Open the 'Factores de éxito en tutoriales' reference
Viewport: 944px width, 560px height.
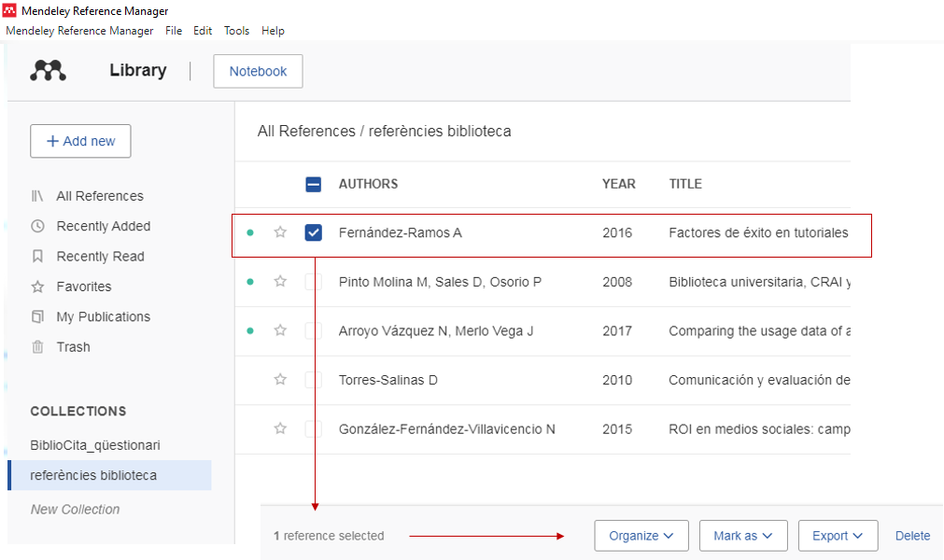(758, 232)
